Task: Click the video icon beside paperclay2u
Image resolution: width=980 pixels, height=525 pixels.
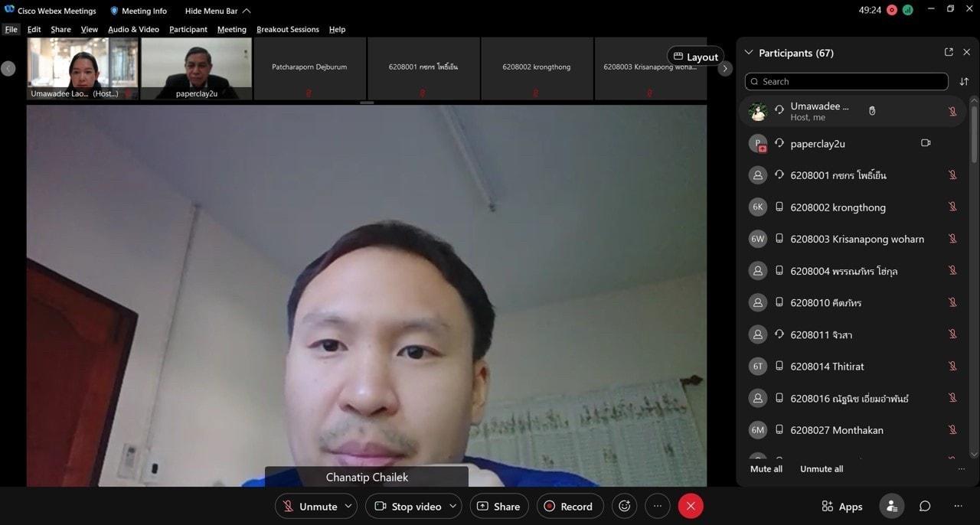Action: [926, 143]
